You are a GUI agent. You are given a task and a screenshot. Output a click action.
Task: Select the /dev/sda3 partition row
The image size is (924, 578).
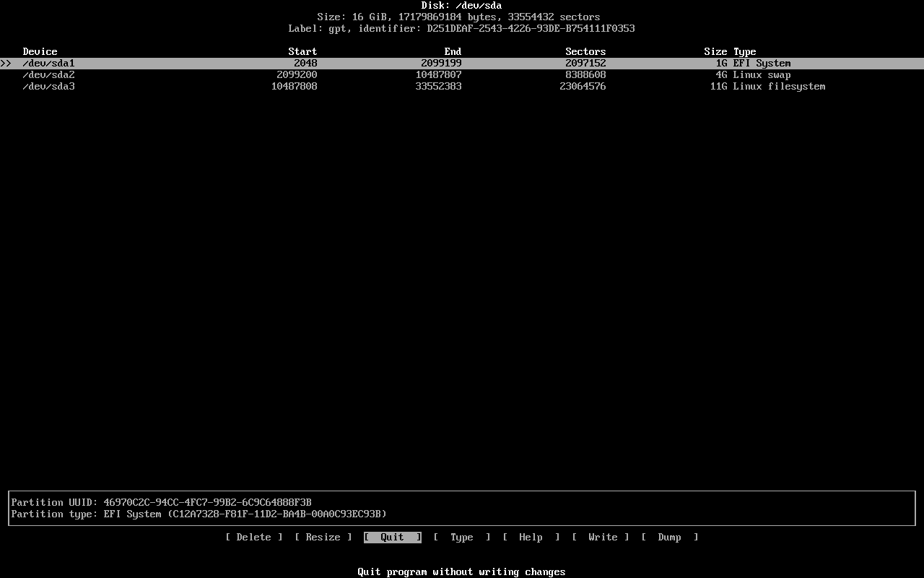(x=48, y=86)
